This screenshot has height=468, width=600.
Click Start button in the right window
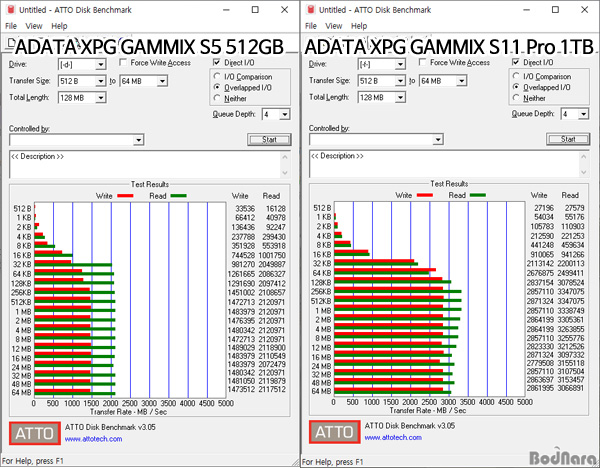(x=568, y=139)
